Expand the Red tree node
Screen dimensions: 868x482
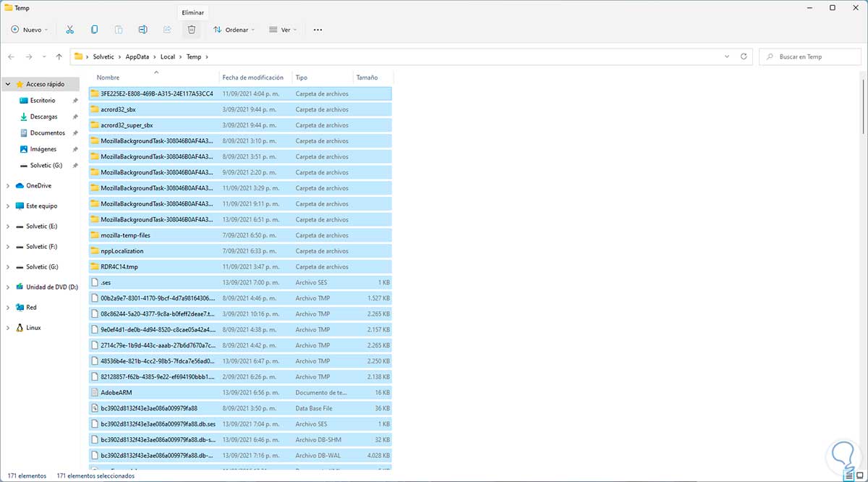pyautogui.click(x=7, y=307)
